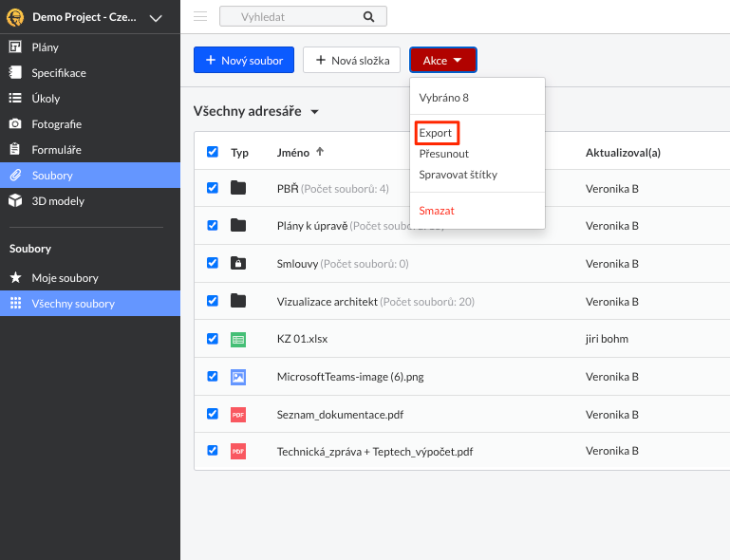The height and width of the screenshot is (560, 730).
Task: Choose Export from the Akce menu
Action: point(436,133)
